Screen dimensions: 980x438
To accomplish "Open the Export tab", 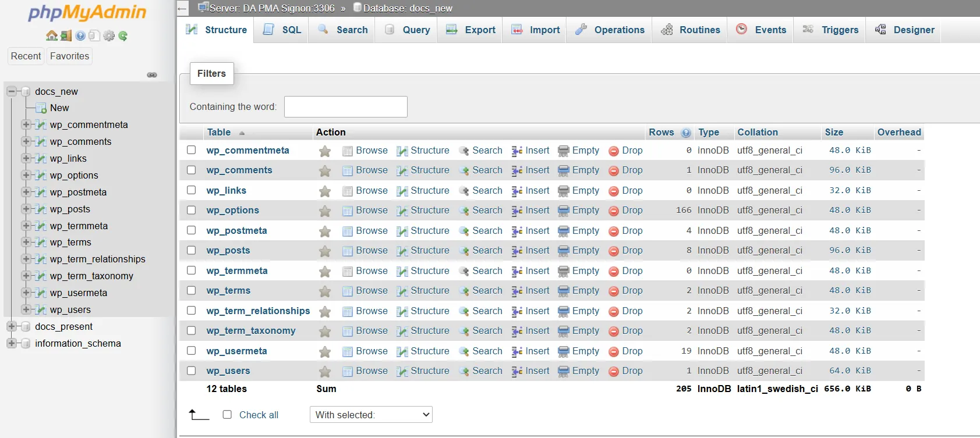I will [x=470, y=30].
